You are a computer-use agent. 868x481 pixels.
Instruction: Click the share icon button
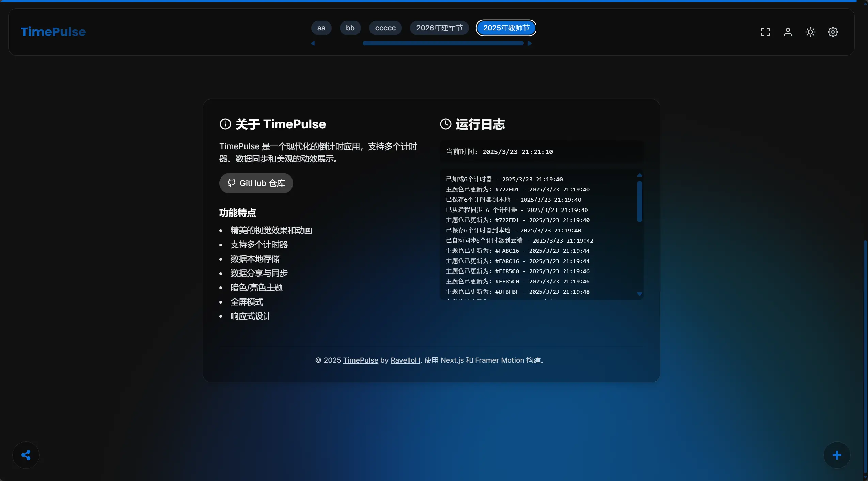click(26, 455)
